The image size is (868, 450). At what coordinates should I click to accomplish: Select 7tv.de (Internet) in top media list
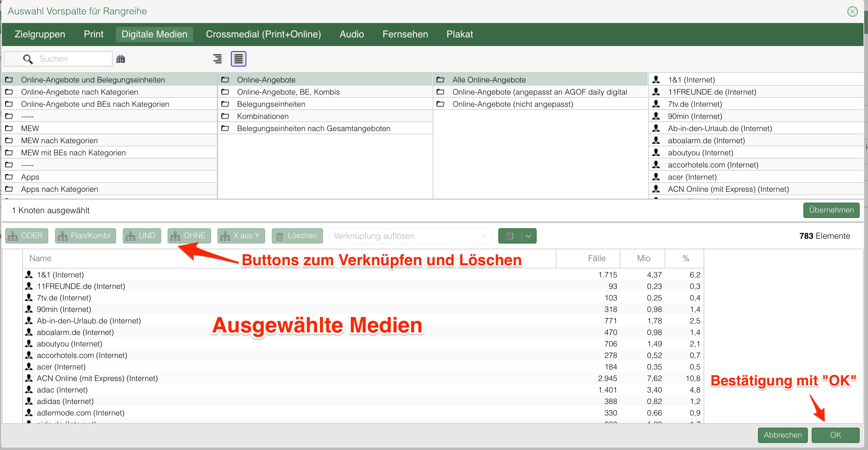pyautogui.click(x=756, y=104)
